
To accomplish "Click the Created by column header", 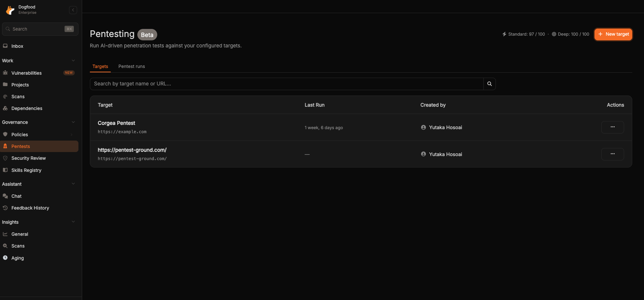I will click(x=433, y=105).
